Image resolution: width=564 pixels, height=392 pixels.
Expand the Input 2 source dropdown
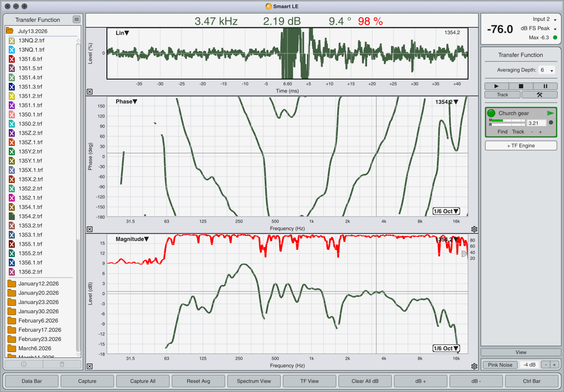(555, 20)
